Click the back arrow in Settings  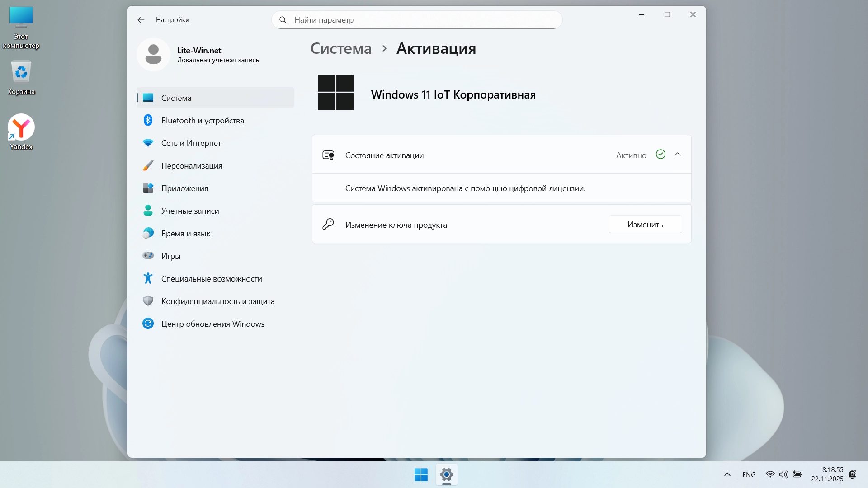[141, 20]
